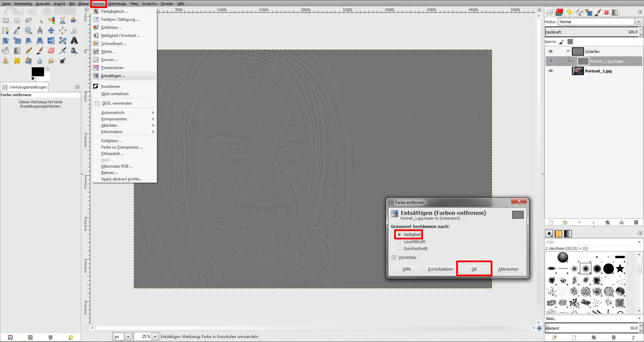Select the Leuchtkraft radio option
The image size is (644, 342).
(399, 242)
